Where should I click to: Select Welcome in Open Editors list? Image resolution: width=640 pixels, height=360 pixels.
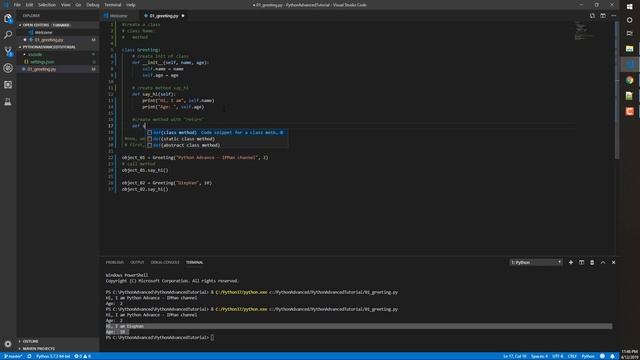coord(58,32)
